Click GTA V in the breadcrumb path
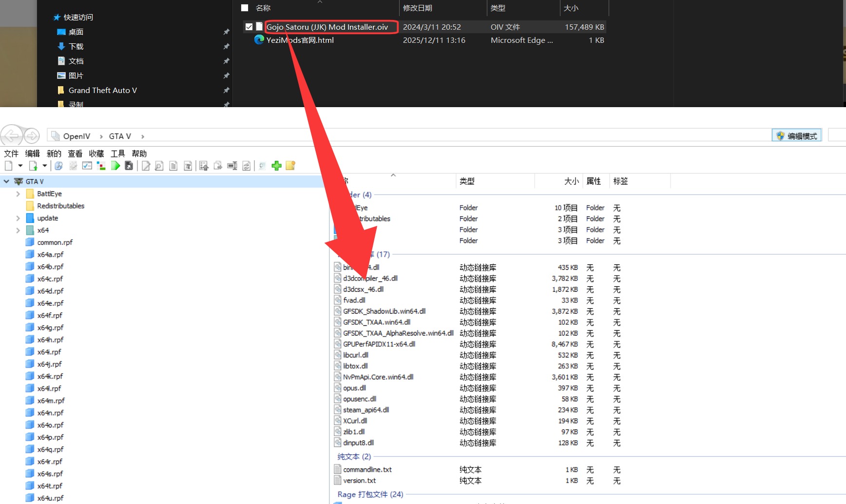The width and height of the screenshot is (846, 504). pyautogui.click(x=120, y=136)
